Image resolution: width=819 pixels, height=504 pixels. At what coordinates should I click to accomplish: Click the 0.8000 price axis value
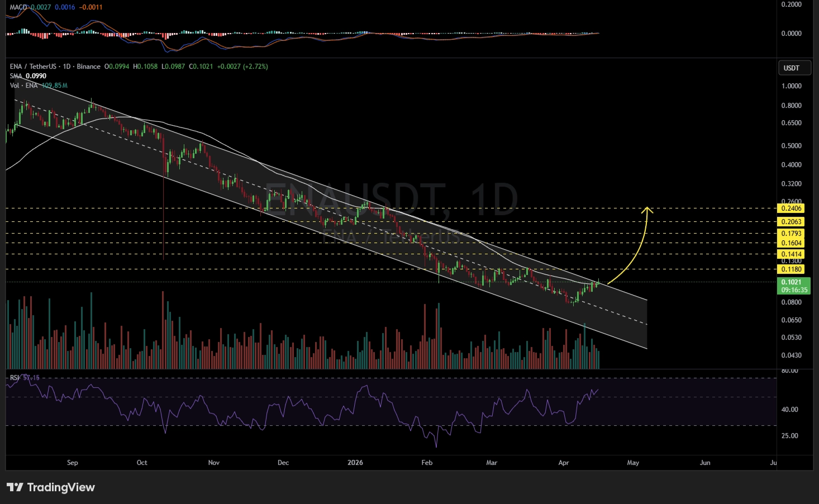[x=792, y=106]
